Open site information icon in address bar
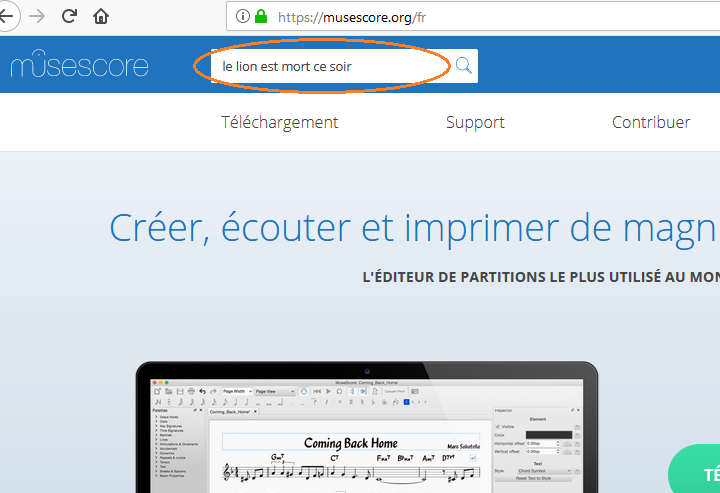The height and width of the screenshot is (493, 720). coord(242,17)
